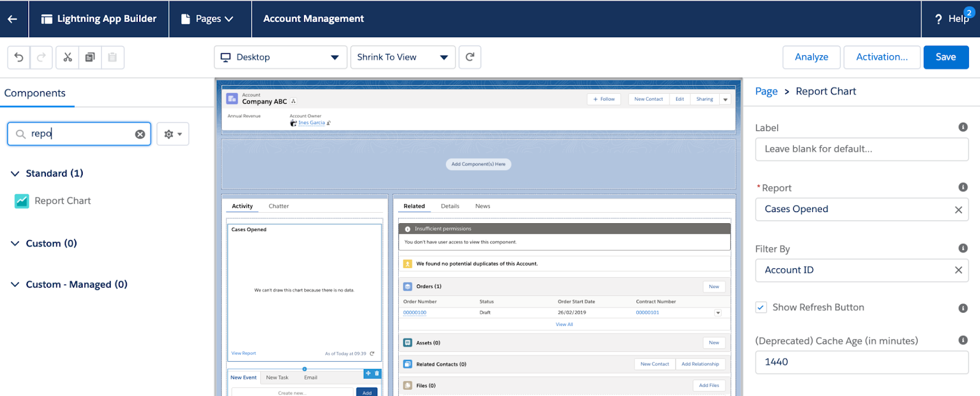Click View All under Orders
The width and height of the screenshot is (980, 396).
[x=564, y=324]
